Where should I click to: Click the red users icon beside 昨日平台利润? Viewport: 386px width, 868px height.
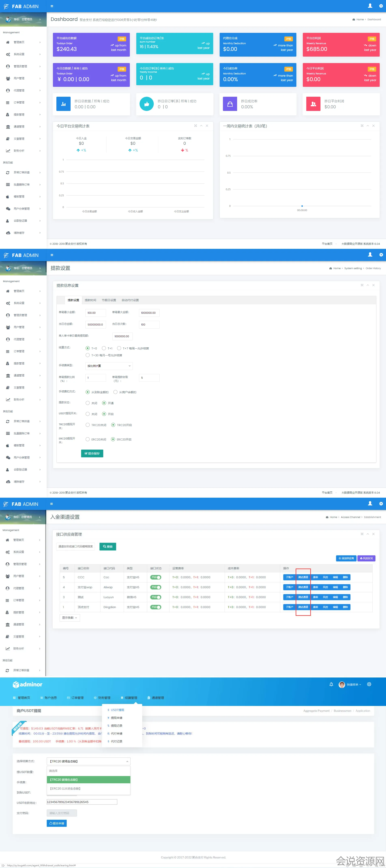point(313,104)
